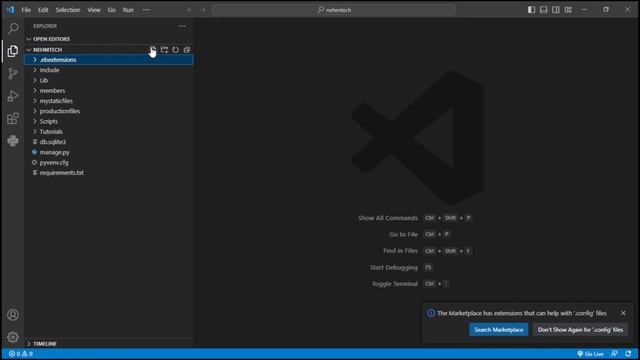Open Explorer views and more actions menu
This screenshot has height=360, width=640.
pos(182,26)
